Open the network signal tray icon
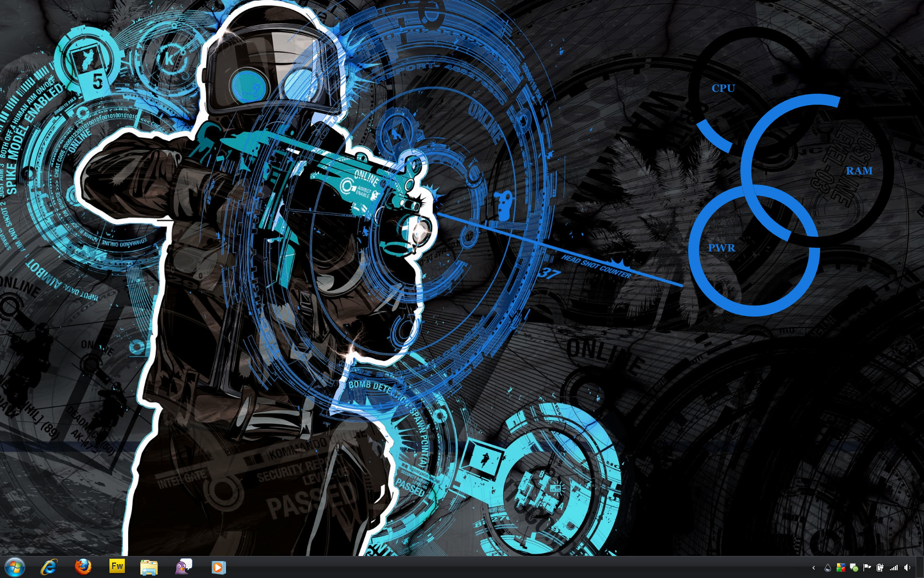The image size is (924, 578). pos(894,568)
